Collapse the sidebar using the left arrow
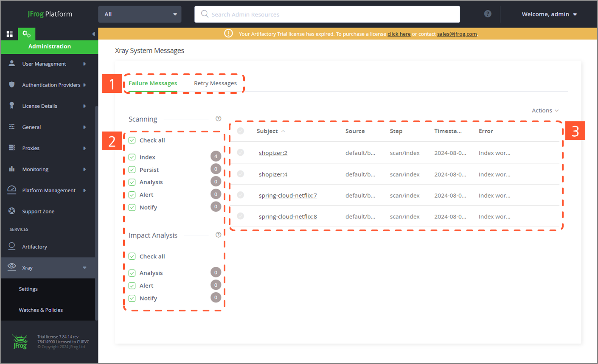Image resolution: width=598 pixels, height=364 pixels. click(x=93, y=34)
